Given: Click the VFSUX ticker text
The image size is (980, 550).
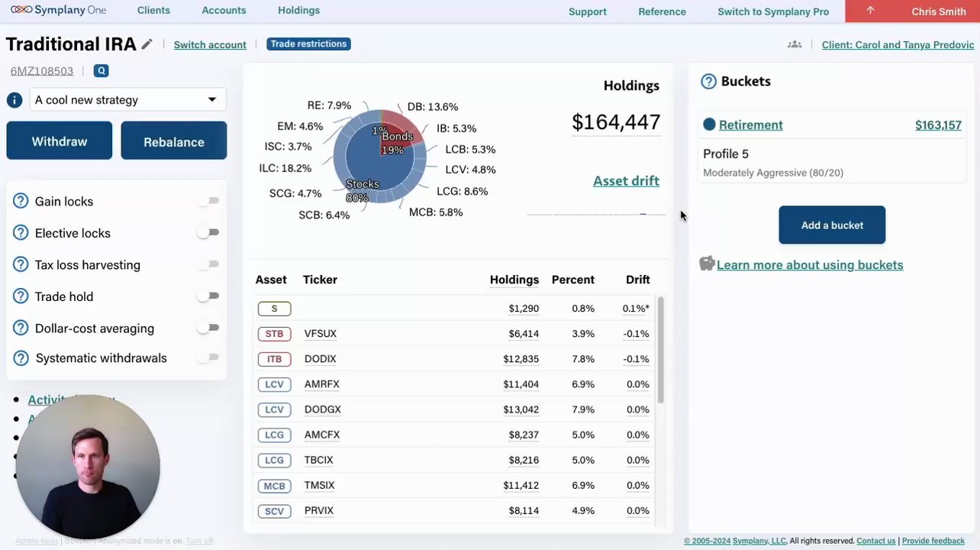Looking at the screenshot, I should point(321,334).
